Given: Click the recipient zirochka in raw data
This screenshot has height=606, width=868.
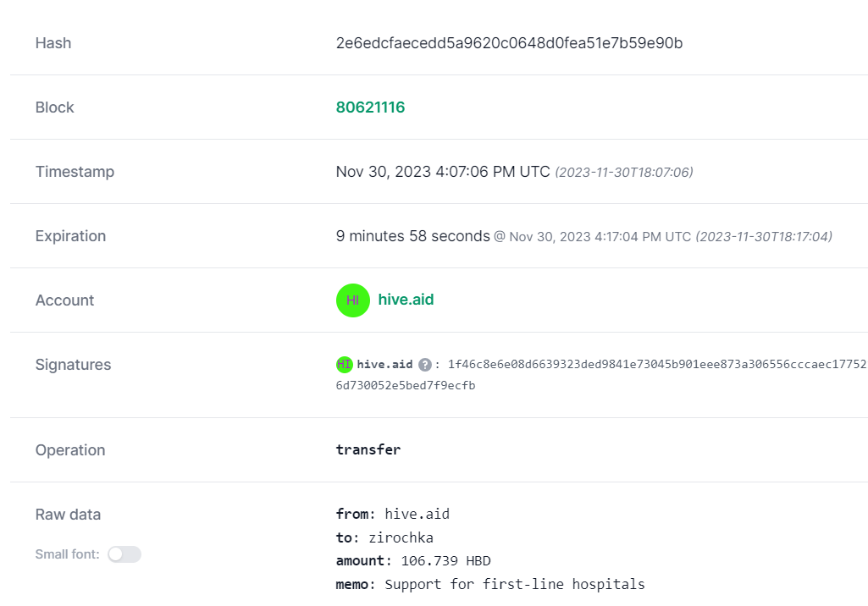Looking at the screenshot, I should pyautogui.click(x=401, y=537).
